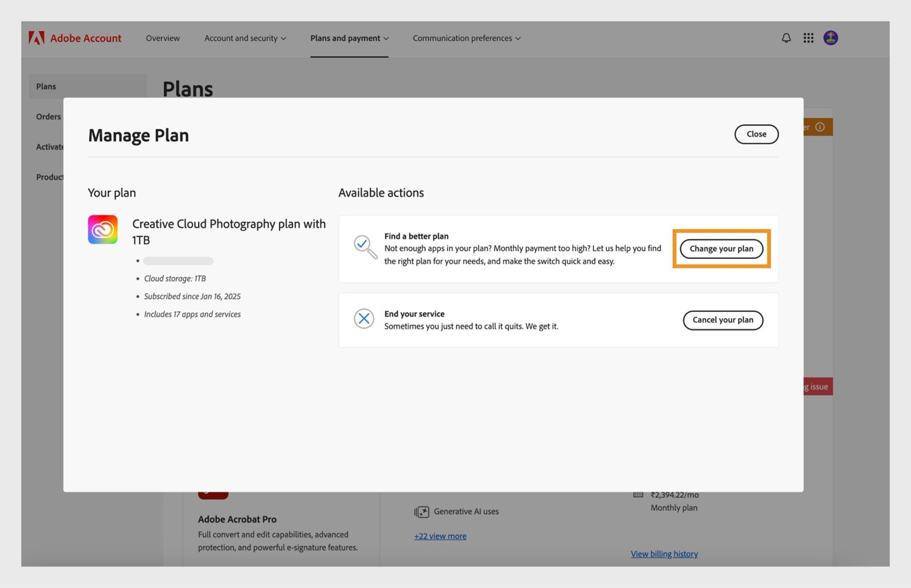
Task: Open the View billing history link
Action: coord(664,554)
